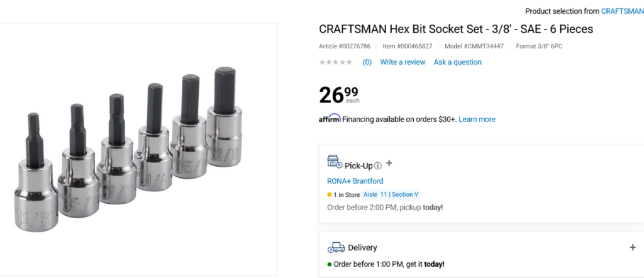Click the CRAFTSMAN Hex Bit Socket Set title

pos(456,30)
